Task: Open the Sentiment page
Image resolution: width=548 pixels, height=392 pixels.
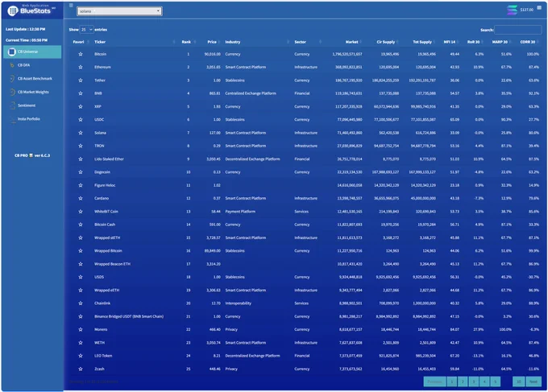Action: pyautogui.click(x=27, y=105)
